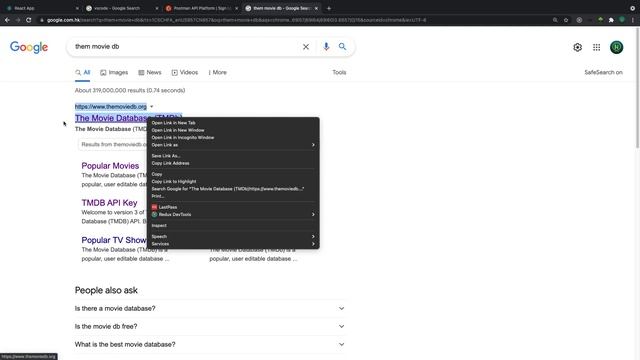Close the vscode Google Search tab
Viewport: 640px width, 360px height.
point(157,8)
